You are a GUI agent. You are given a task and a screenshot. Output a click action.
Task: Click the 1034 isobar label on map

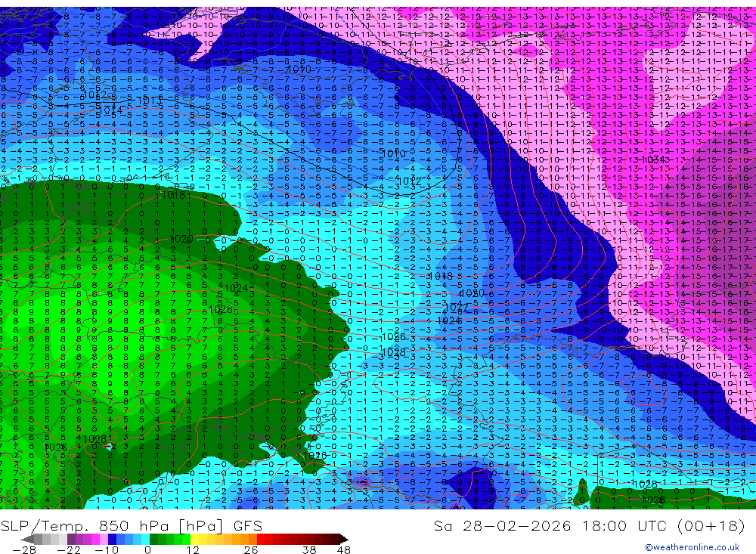coord(653,159)
